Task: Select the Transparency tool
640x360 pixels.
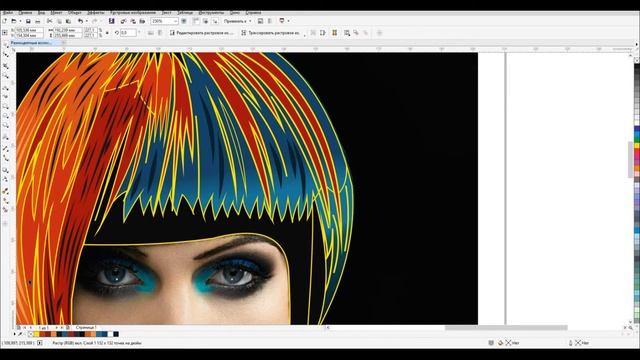Action: point(6,180)
